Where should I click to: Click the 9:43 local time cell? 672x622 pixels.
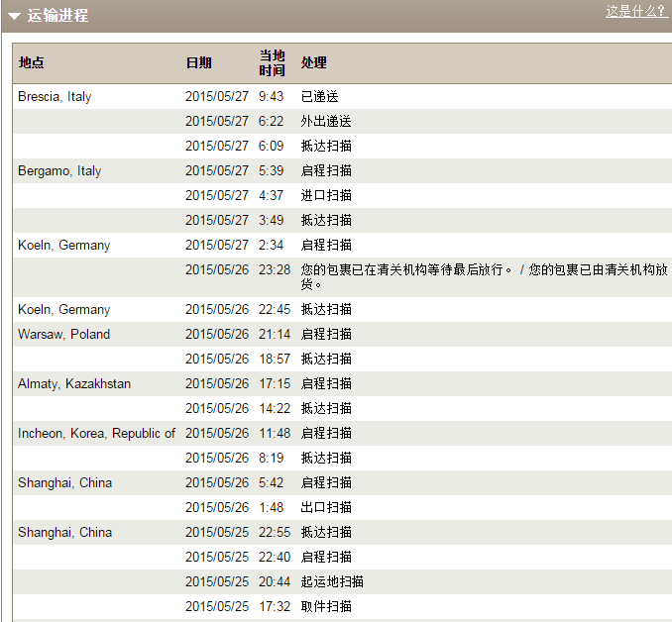pyautogui.click(x=271, y=97)
